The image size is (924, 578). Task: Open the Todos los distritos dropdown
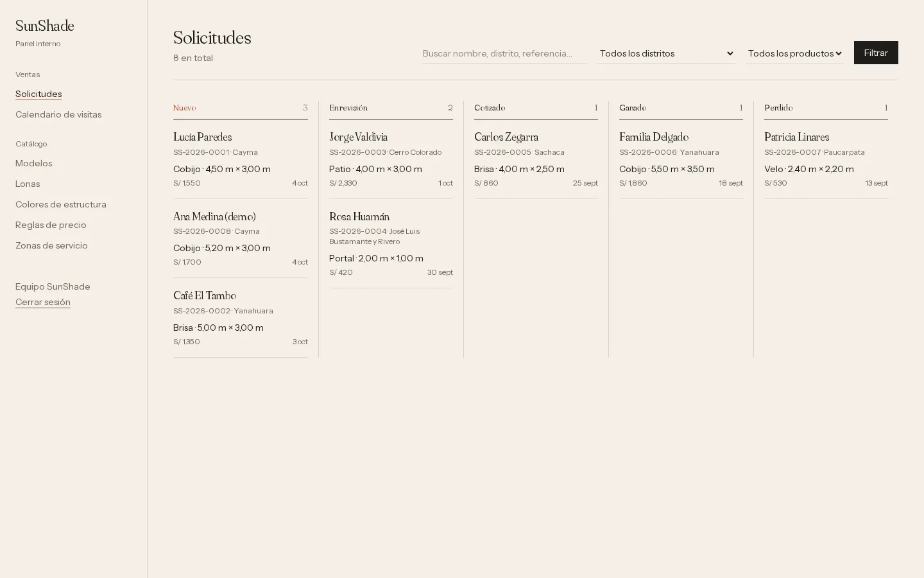pos(666,53)
